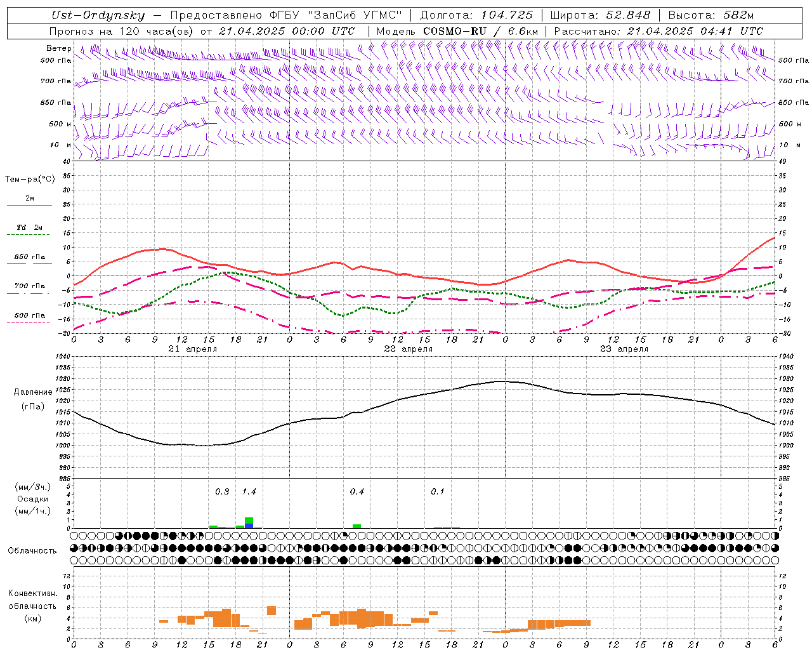The height and width of the screenshot is (650, 812).
Task: Click the Прогноз на 120 часа(ов) text
Action: 122,31
